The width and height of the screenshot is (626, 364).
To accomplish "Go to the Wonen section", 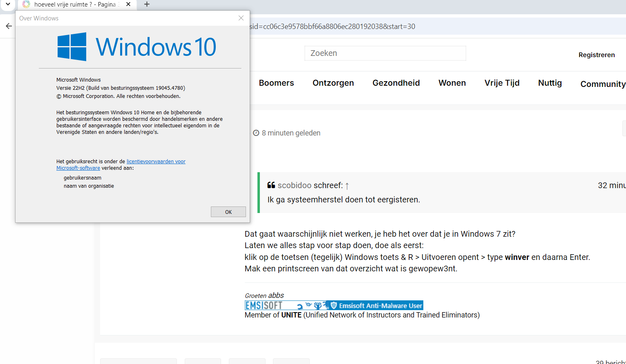I will click(452, 83).
